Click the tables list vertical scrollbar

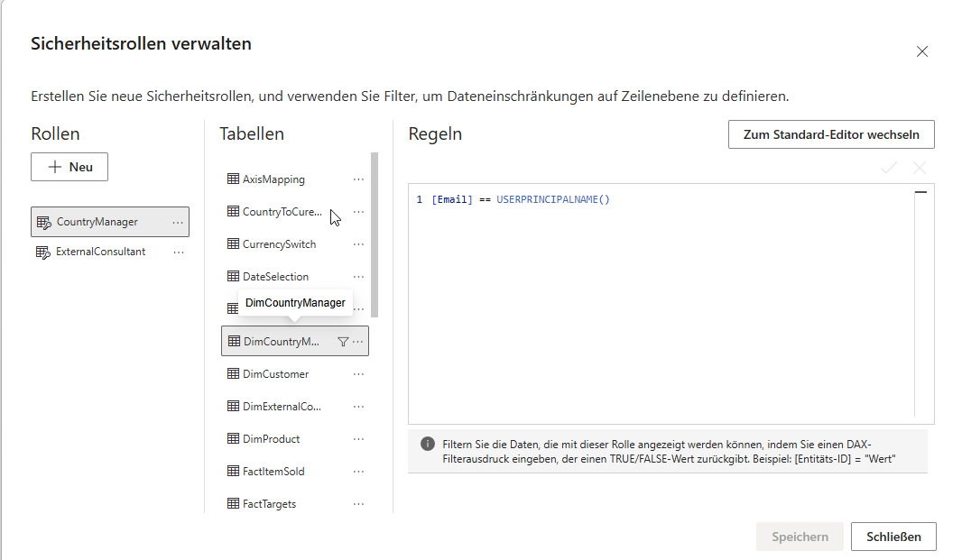(x=375, y=235)
